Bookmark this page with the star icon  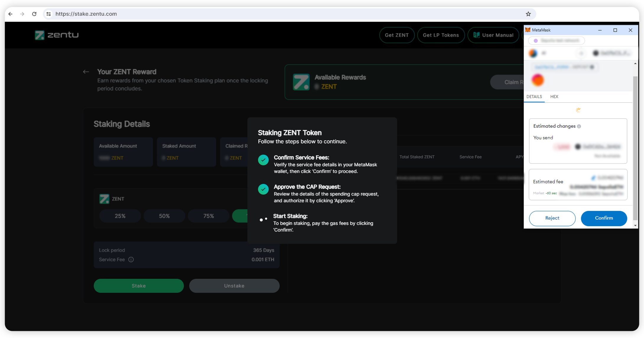528,14
